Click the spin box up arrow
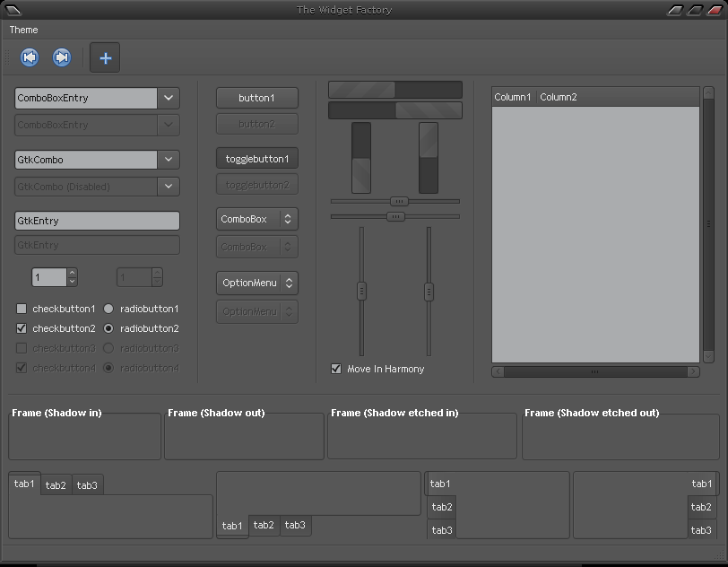This screenshot has width=728, height=567. [73, 273]
